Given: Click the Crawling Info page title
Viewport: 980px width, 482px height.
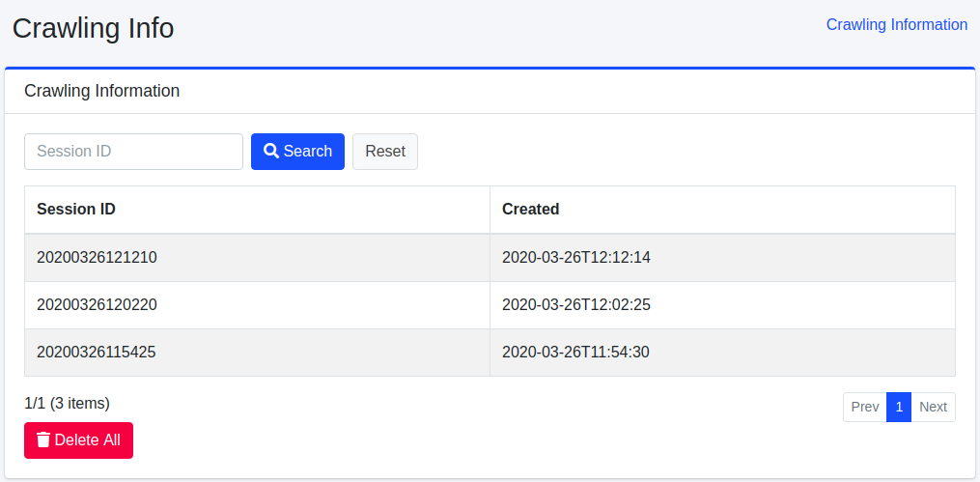Looking at the screenshot, I should coord(93,28).
